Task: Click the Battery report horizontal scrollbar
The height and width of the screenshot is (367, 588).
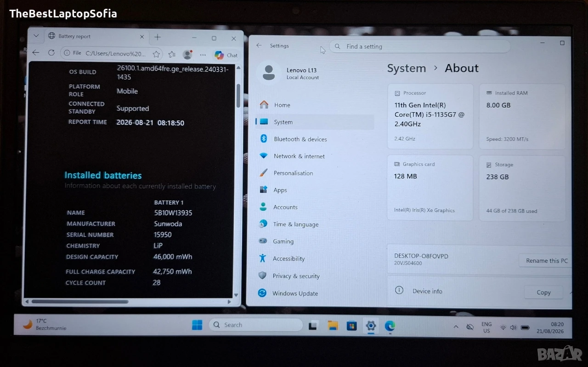Action: point(79,302)
